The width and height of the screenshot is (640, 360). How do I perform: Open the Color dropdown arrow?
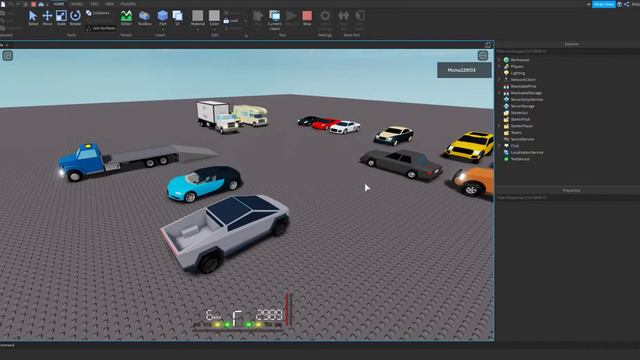pyautogui.click(x=214, y=29)
